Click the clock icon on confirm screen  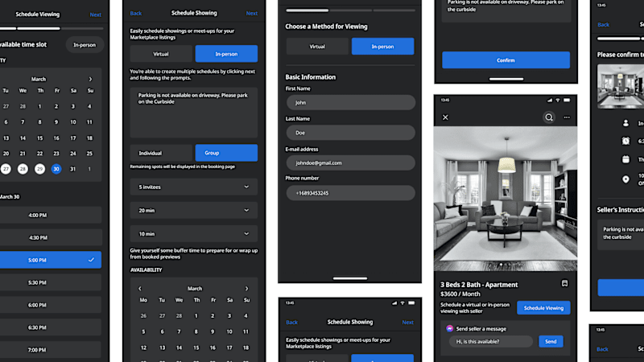click(x=625, y=141)
